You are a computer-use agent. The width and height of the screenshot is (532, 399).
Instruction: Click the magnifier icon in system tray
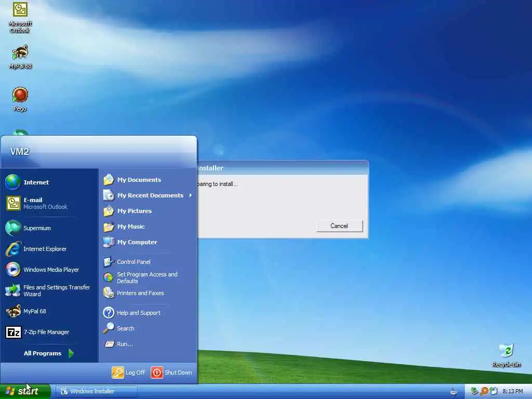pos(484,391)
